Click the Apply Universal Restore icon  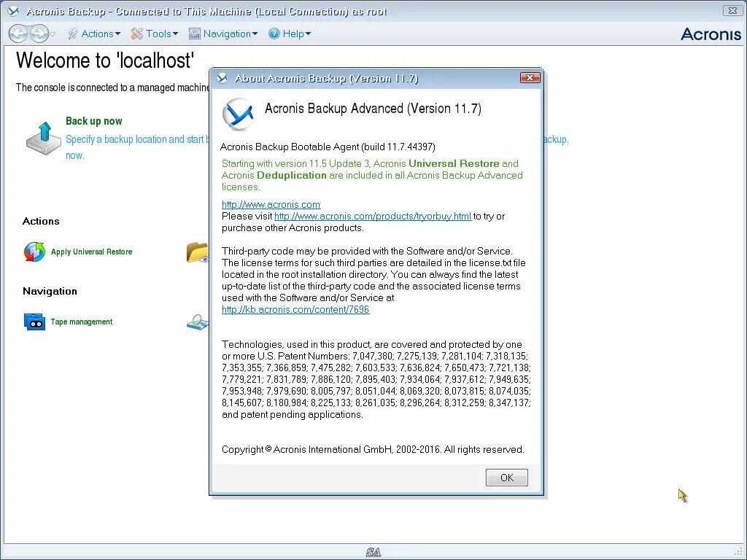tap(34, 252)
